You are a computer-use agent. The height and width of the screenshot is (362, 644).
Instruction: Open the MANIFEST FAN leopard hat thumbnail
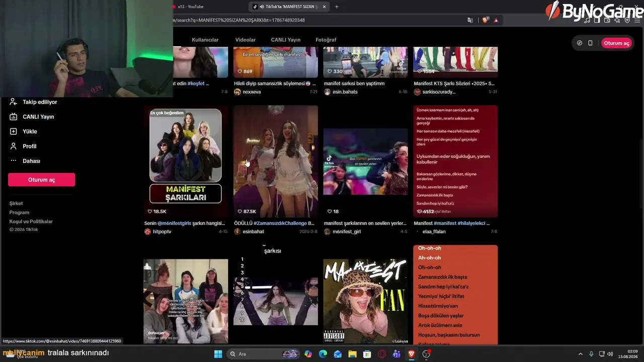point(366,301)
